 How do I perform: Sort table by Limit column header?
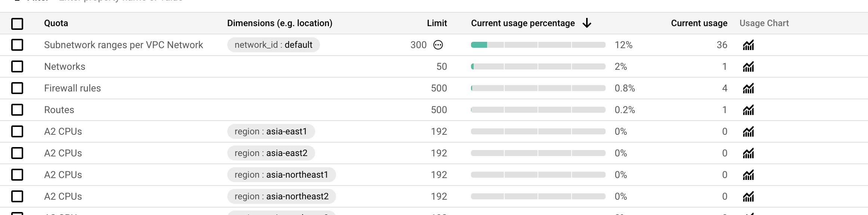point(437,23)
